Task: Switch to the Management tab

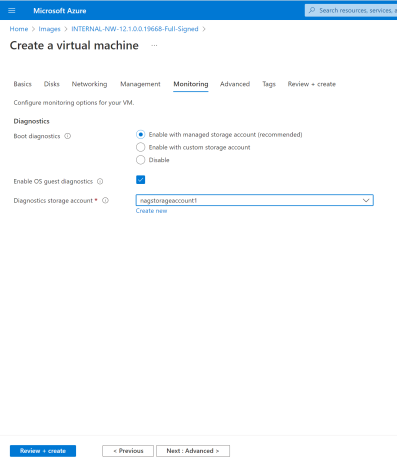Action: 140,84
